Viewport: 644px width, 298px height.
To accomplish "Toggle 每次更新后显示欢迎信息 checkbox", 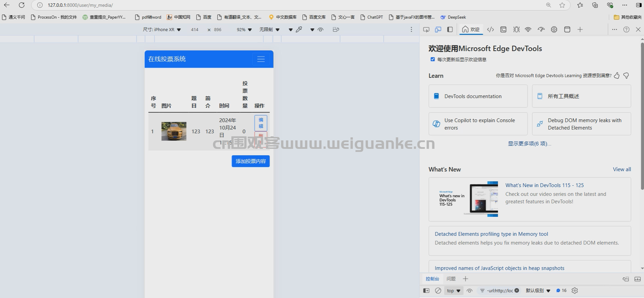I will 432,59.
